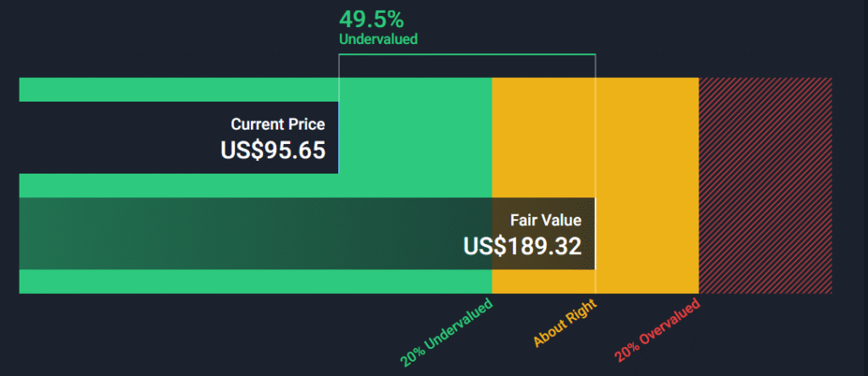This screenshot has height=376, width=868.
Task: Click the About Right axis label
Action: tap(565, 323)
